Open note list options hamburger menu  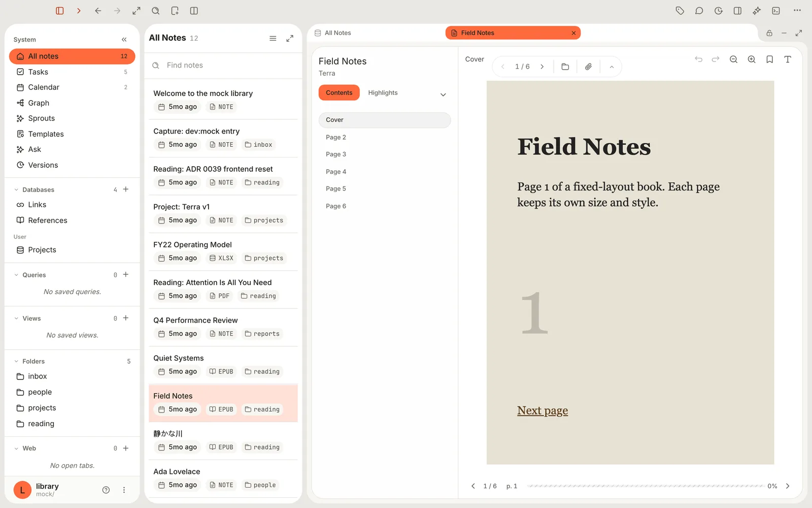click(x=273, y=39)
